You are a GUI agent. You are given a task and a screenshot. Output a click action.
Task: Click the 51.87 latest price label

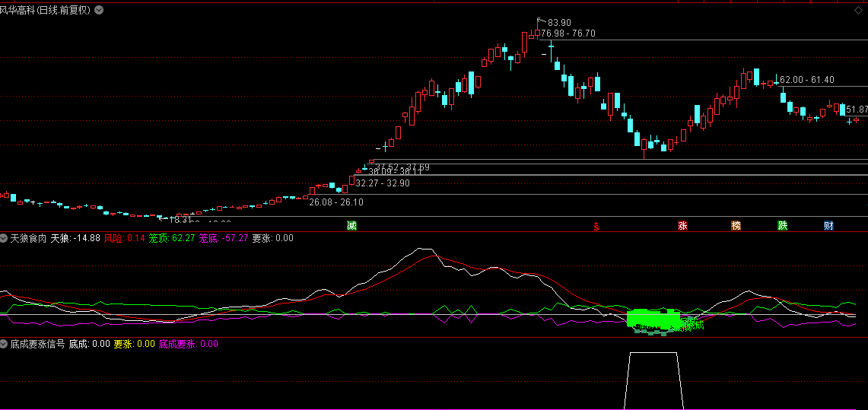pos(857,110)
